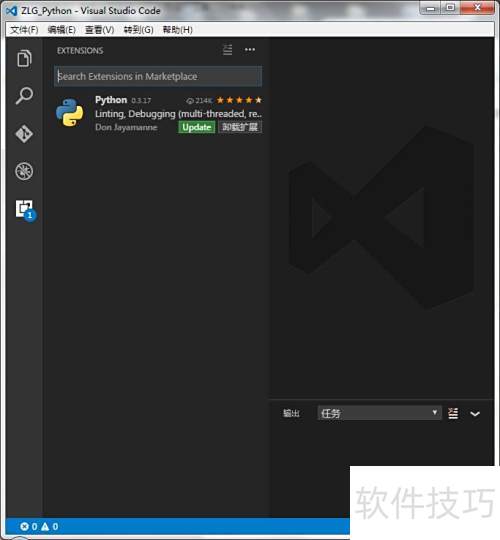
Task: Open the 编辑(E) menu
Action: pyautogui.click(x=62, y=30)
